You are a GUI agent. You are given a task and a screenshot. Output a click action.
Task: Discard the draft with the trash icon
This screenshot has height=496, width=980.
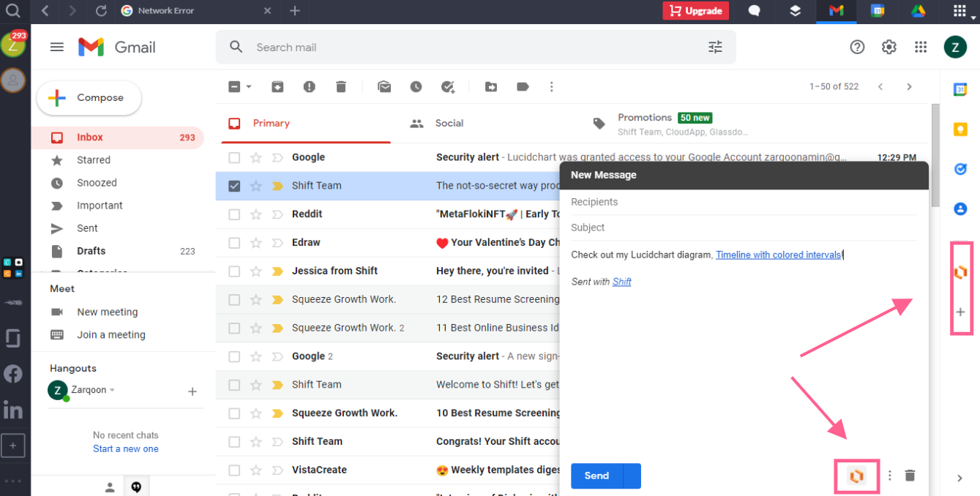[x=910, y=476]
